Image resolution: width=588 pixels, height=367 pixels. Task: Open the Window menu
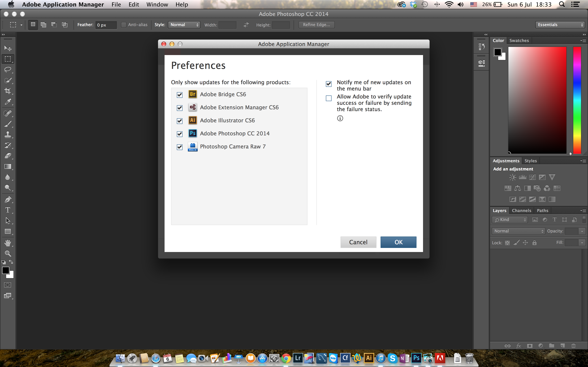[x=157, y=4]
